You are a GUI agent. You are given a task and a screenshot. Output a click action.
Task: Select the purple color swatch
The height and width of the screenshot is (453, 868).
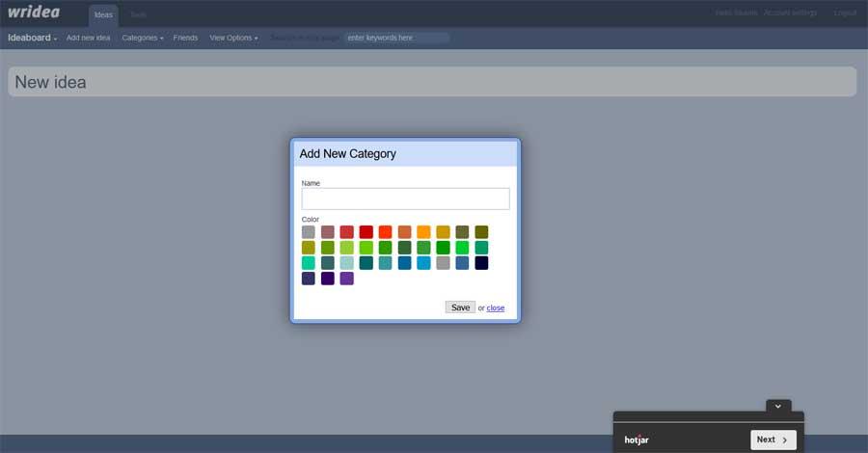(x=346, y=279)
